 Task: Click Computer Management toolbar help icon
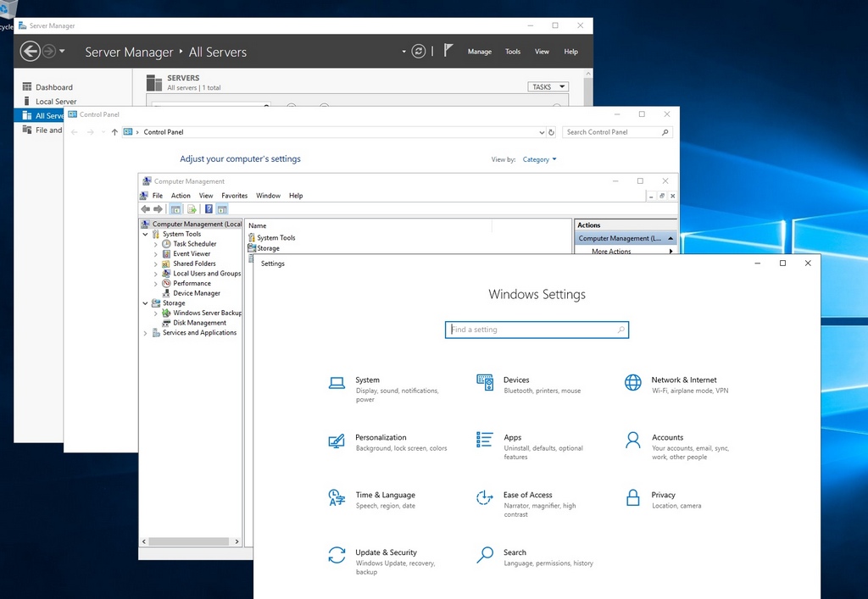209,209
